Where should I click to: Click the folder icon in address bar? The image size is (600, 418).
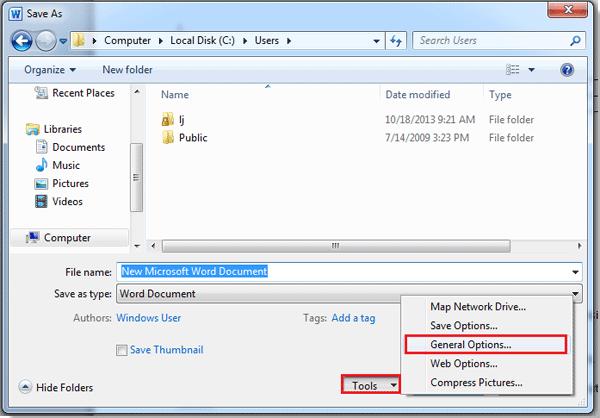[79, 40]
